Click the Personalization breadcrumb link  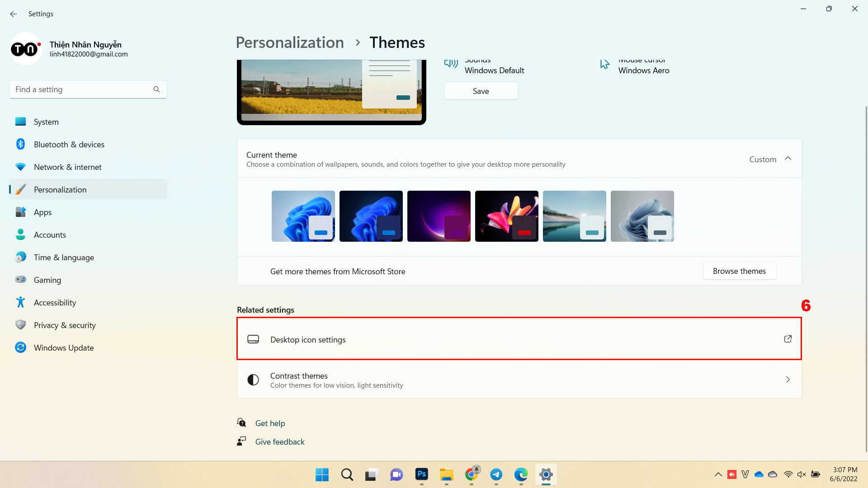click(290, 42)
